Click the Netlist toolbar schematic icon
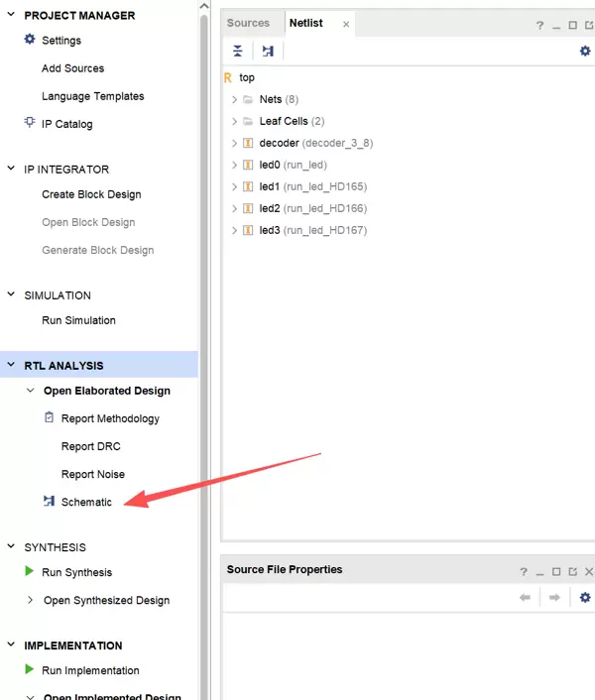Viewport: 595px width, 700px height. [x=268, y=51]
